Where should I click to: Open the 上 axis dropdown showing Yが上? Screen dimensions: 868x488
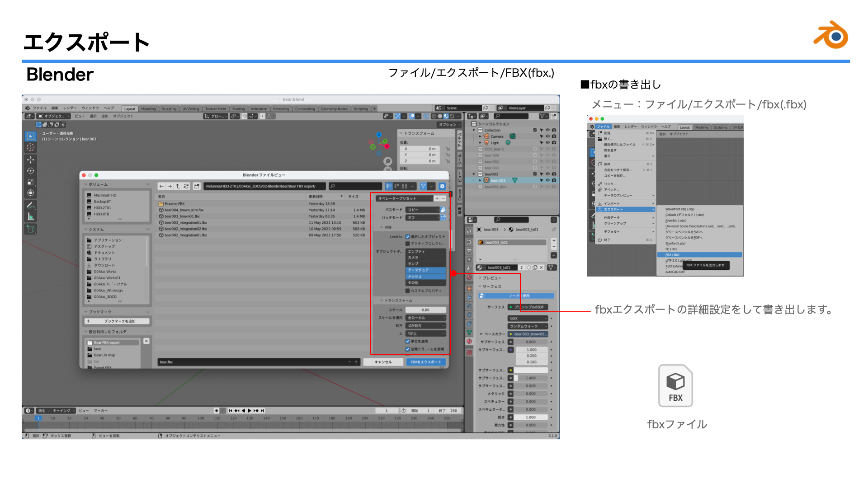pyautogui.click(x=426, y=333)
